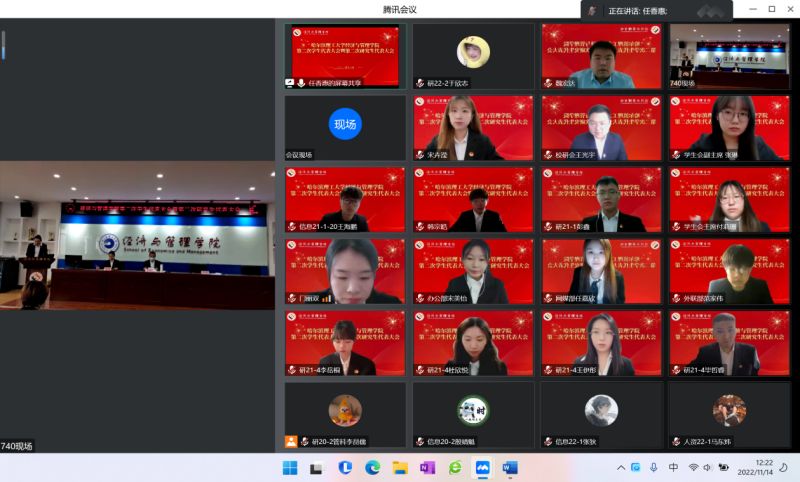Click the scrollbar on the left edge
The image size is (800, 482).
3,45
